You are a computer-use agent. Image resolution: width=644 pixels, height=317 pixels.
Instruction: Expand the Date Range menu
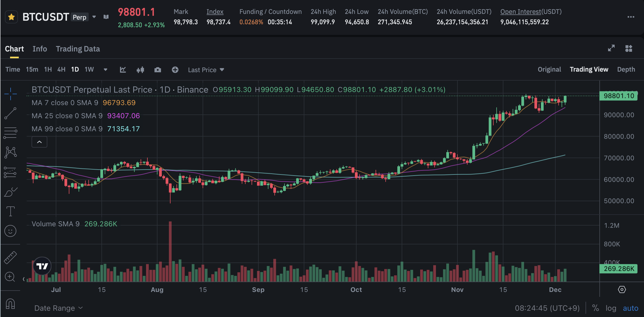58,308
